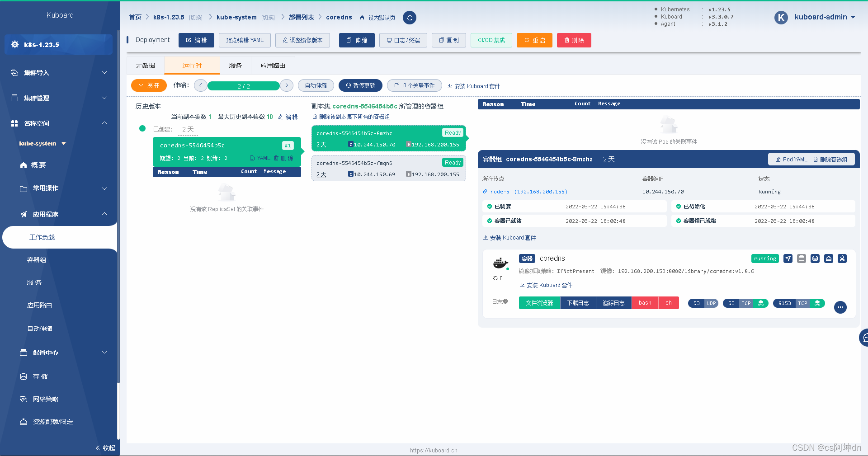The height and width of the screenshot is (456, 868).
Task: Switch to the 应用路由 tab
Action: click(x=273, y=66)
